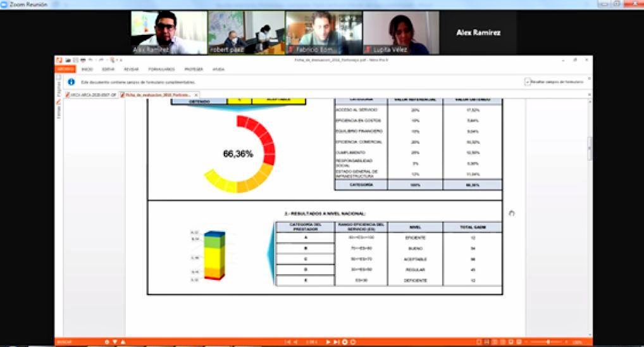644x347 pixels.
Task: Click the redo arrow in quick access toolbar
Action: pyautogui.click(x=101, y=60)
